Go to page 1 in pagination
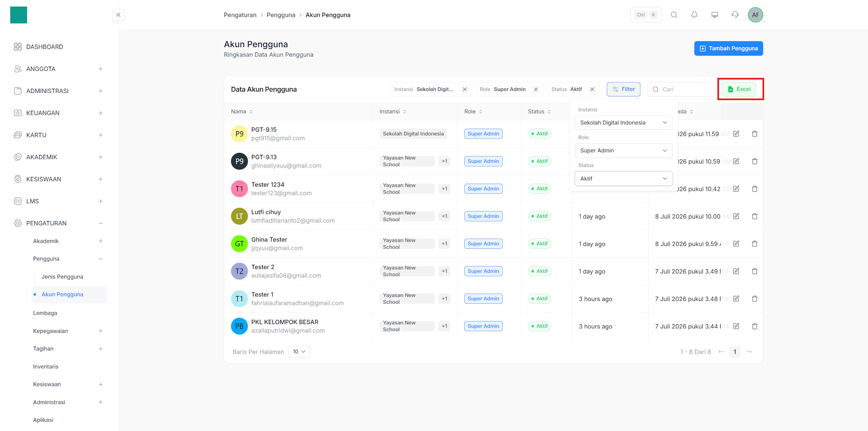 click(735, 352)
